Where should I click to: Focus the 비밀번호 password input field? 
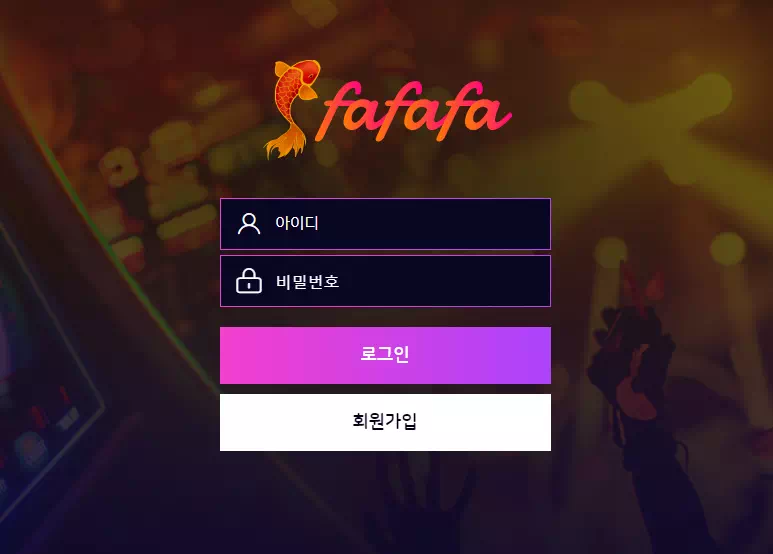click(385, 281)
